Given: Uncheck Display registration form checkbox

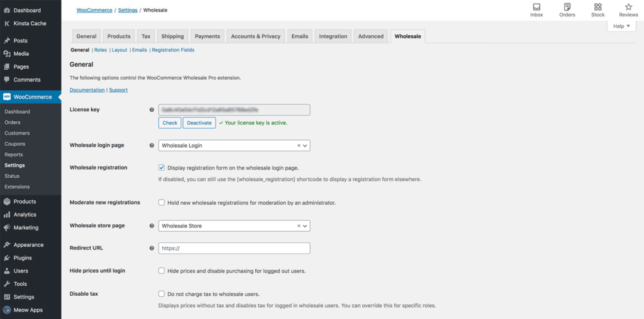Looking at the screenshot, I should [x=162, y=168].
